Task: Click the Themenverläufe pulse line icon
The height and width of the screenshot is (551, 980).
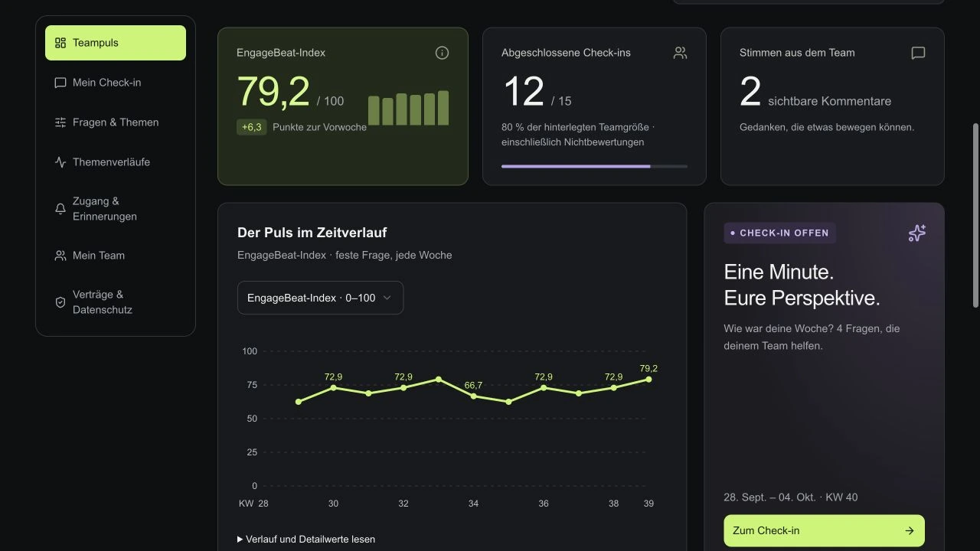Action: click(x=60, y=162)
